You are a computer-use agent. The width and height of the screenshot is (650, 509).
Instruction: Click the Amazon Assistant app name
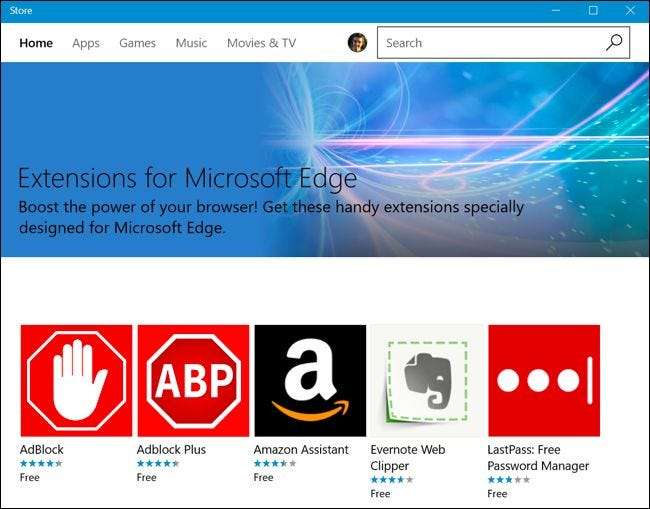click(301, 450)
